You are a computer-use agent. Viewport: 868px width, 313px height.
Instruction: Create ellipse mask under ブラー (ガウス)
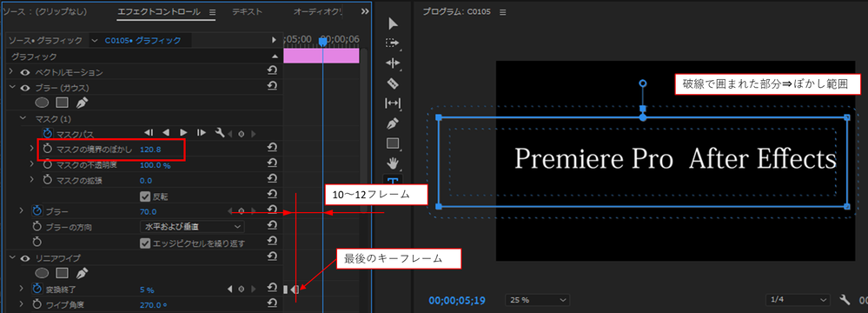tap(42, 103)
